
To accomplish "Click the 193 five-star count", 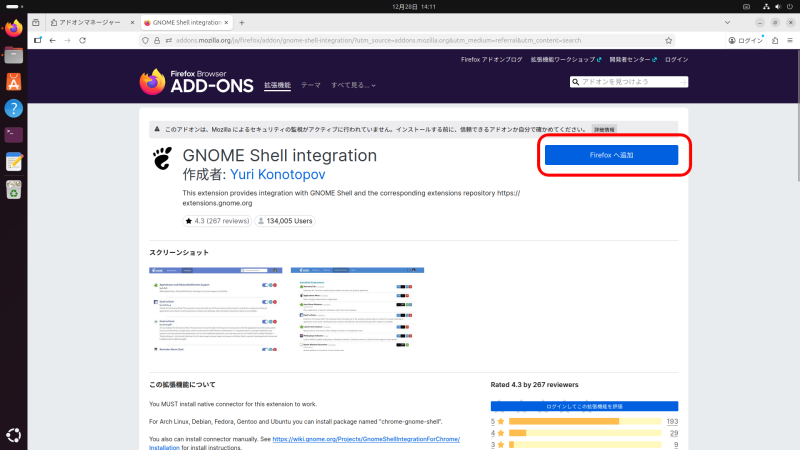I will tap(672, 421).
